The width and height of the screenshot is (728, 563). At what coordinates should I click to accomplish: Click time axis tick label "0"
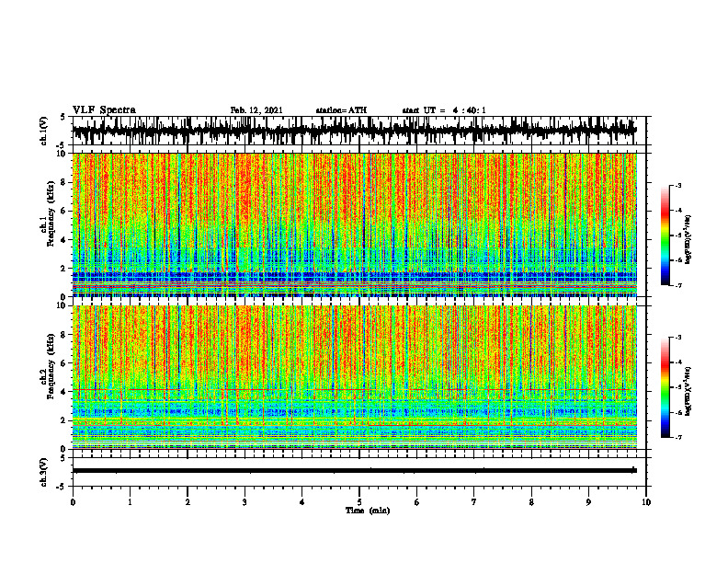(x=73, y=502)
